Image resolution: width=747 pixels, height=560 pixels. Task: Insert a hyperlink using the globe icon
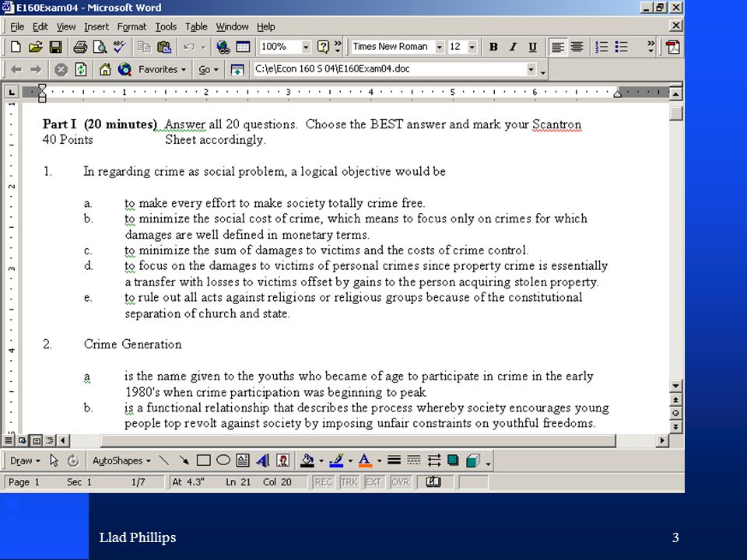tap(223, 47)
